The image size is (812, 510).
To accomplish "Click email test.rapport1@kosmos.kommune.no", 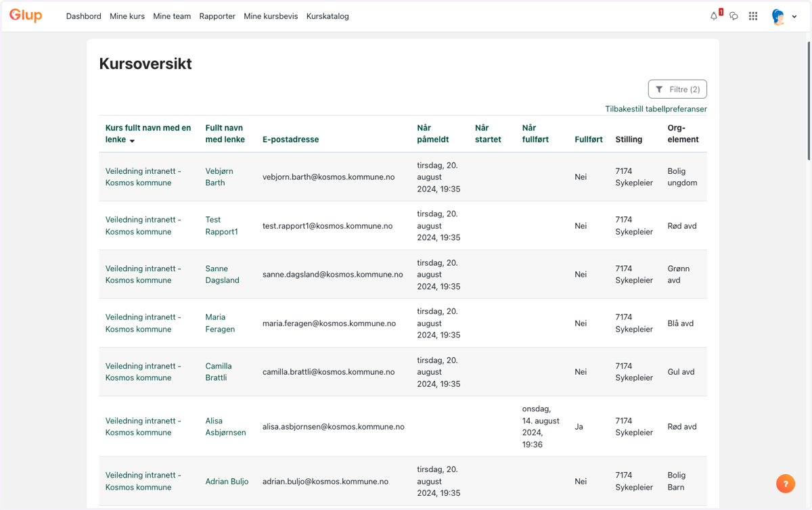I will [328, 226].
